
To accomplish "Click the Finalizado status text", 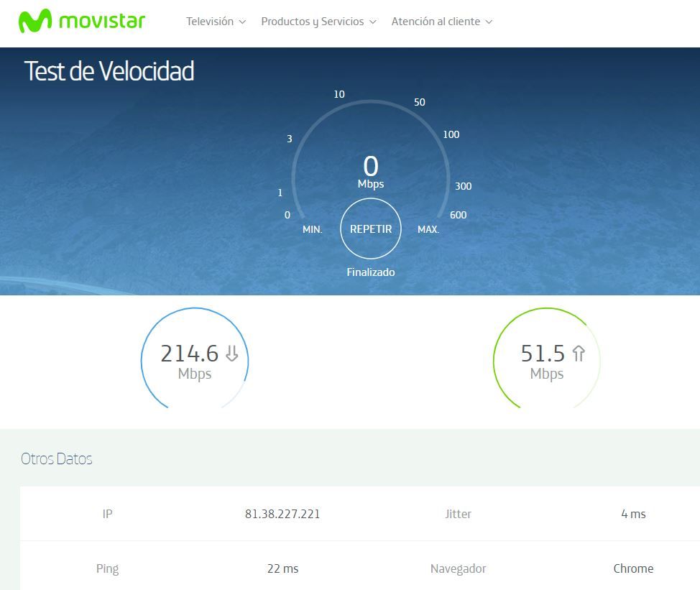I will click(371, 272).
